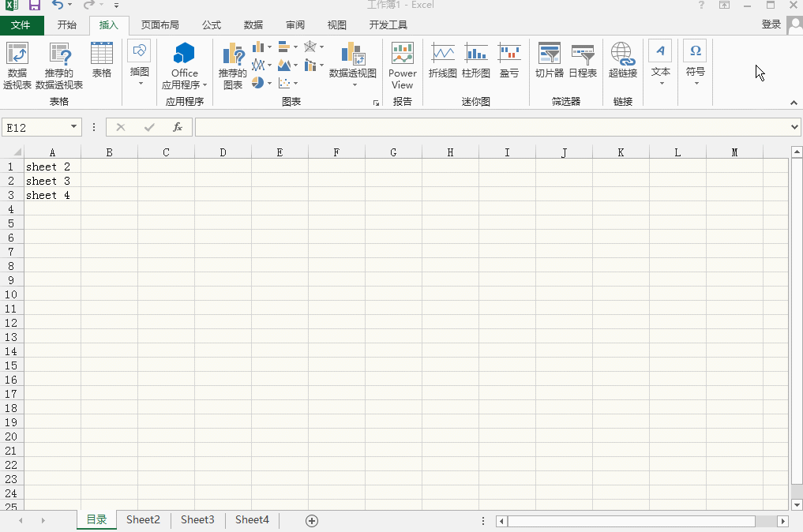Screen dimensions: 803x532
Task: Switch to the Home (开始) tab
Action: (66, 25)
